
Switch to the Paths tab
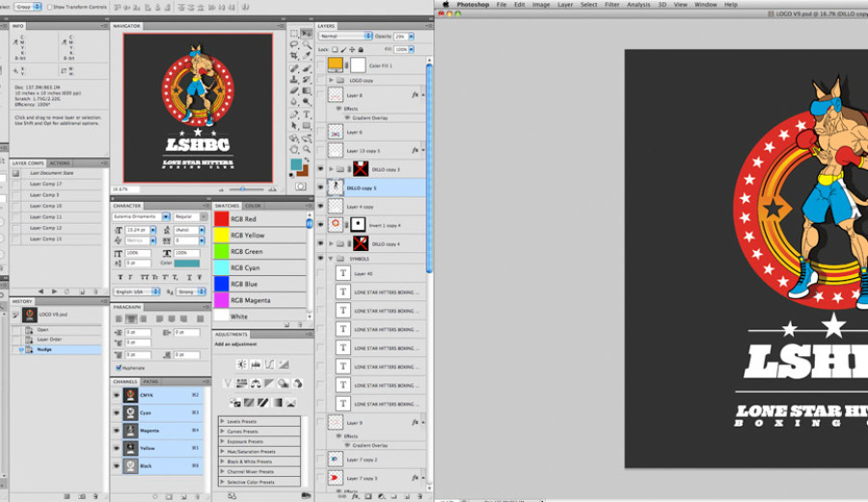pyautogui.click(x=150, y=381)
